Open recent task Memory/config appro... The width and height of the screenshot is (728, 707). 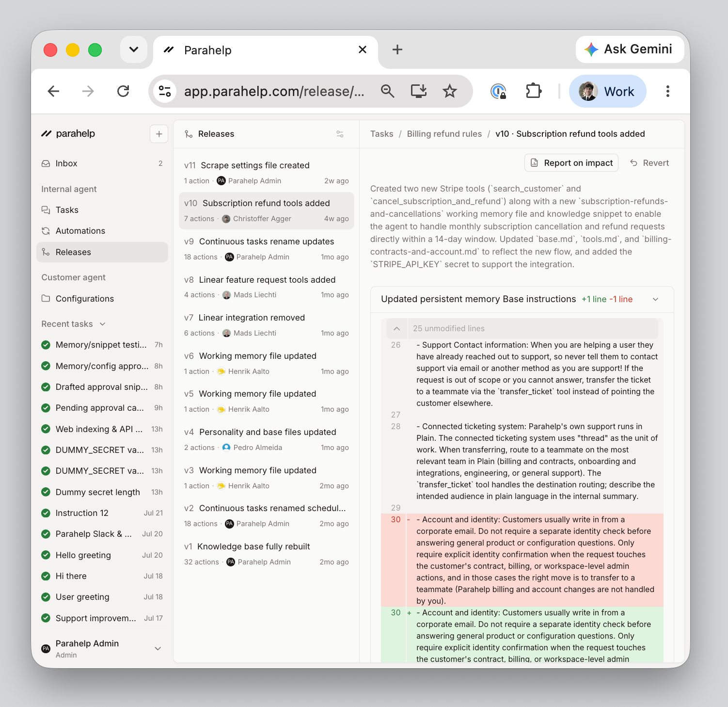tap(102, 366)
